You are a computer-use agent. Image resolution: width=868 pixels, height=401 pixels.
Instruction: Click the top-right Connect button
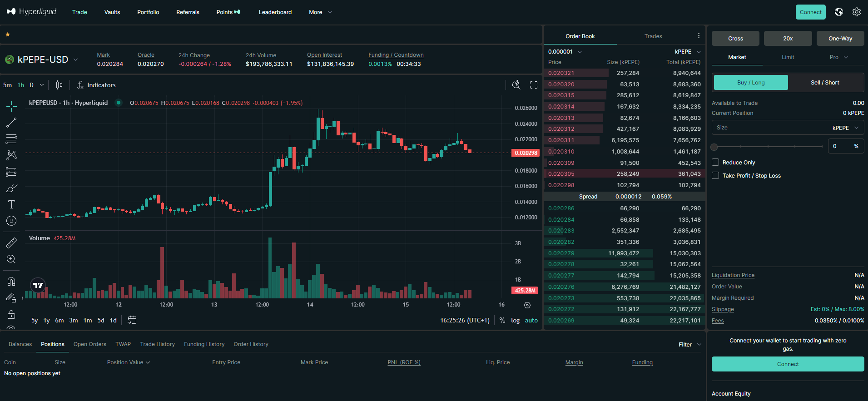click(x=810, y=12)
